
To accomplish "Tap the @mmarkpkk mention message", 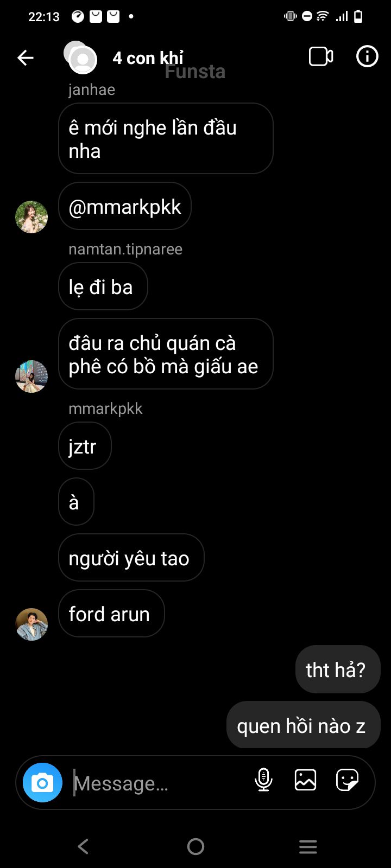I will point(125,207).
